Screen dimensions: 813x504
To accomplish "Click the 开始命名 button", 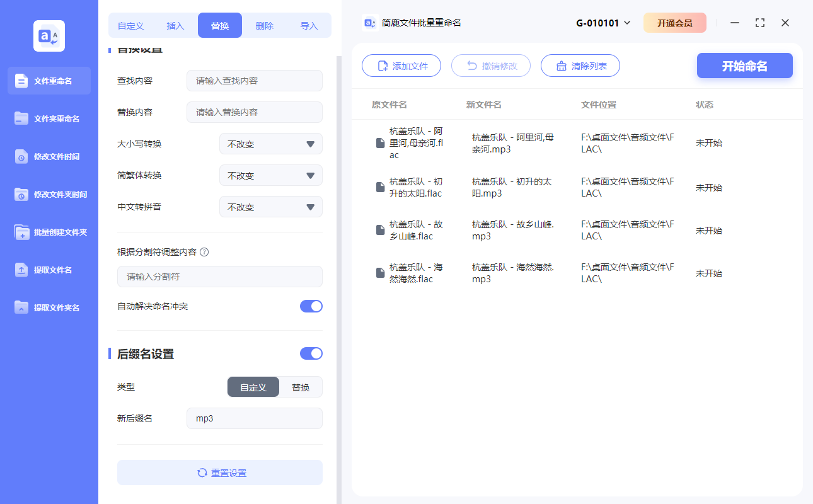I will pos(744,66).
